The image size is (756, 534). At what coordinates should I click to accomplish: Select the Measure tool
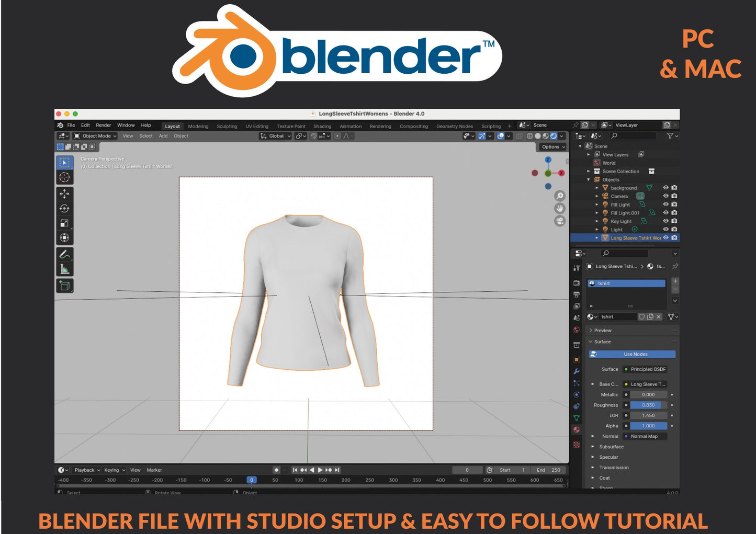point(64,269)
